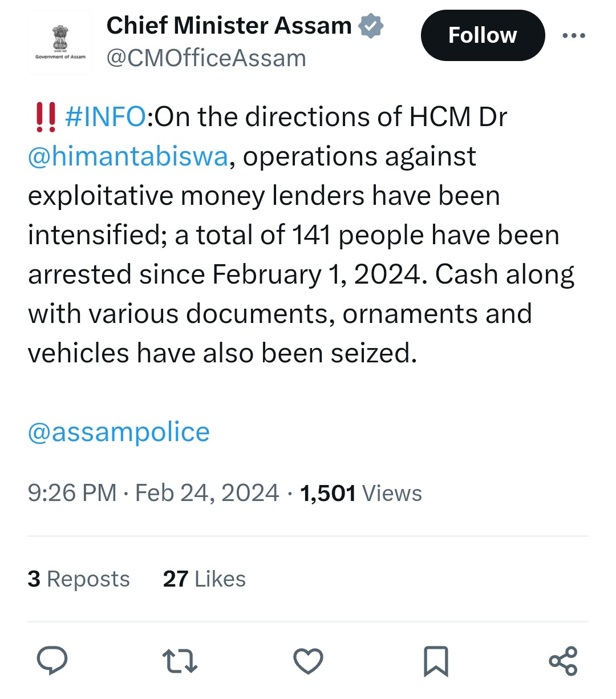
Task: Like the tweet with the heart icon
Action: [x=308, y=661]
